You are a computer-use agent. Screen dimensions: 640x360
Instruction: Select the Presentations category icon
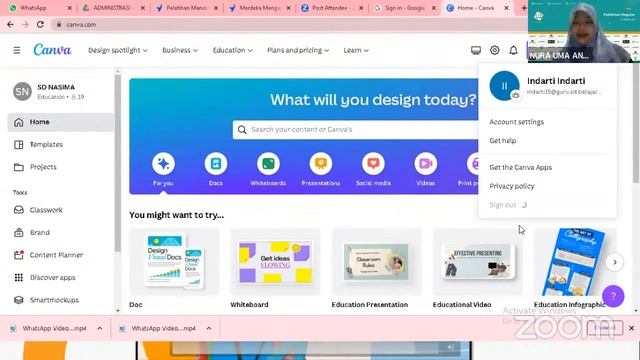tap(321, 164)
